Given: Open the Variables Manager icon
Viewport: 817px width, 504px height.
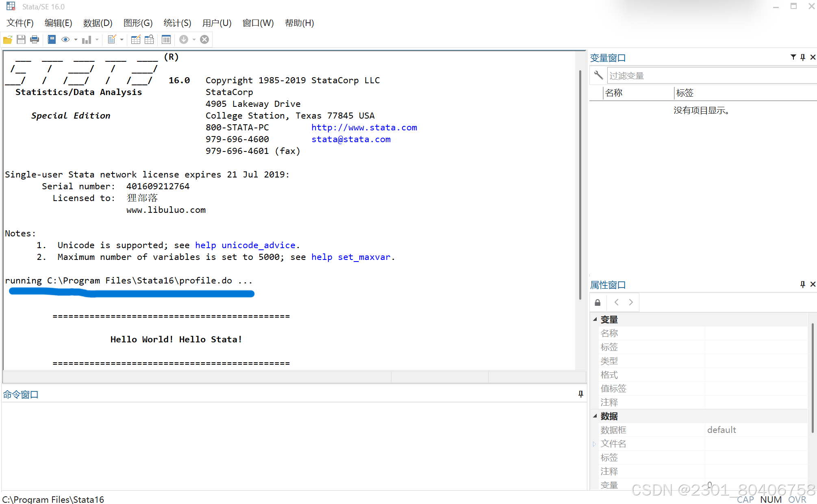Looking at the screenshot, I should (166, 39).
